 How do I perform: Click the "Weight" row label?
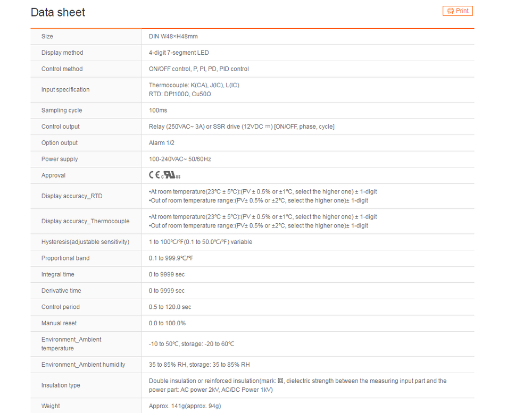[51, 406]
